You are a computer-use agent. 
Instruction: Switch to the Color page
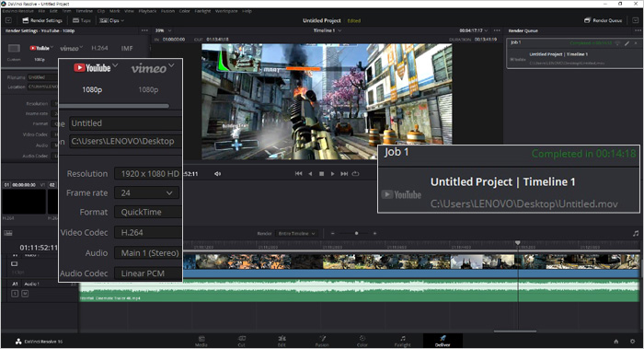pos(362,342)
